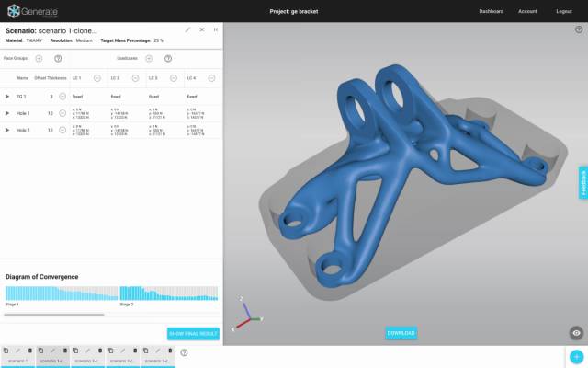Image resolution: width=588 pixels, height=368 pixels.
Task: Click the add new scenario plus button
Action: pos(576,357)
